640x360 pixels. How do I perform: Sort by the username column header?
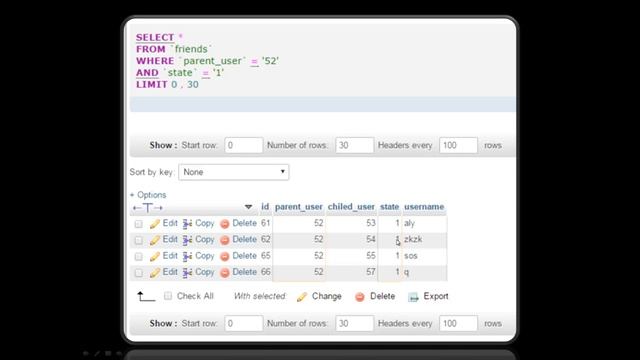tap(424, 207)
